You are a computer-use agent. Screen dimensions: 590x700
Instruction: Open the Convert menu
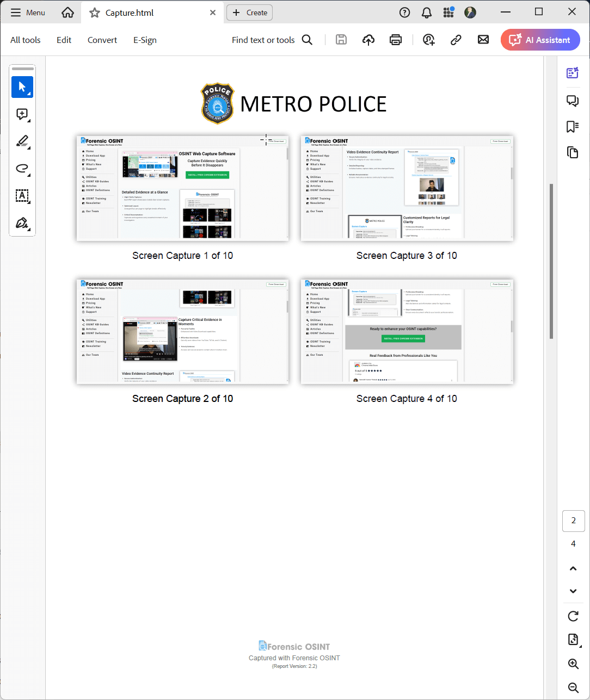[102, 40]
